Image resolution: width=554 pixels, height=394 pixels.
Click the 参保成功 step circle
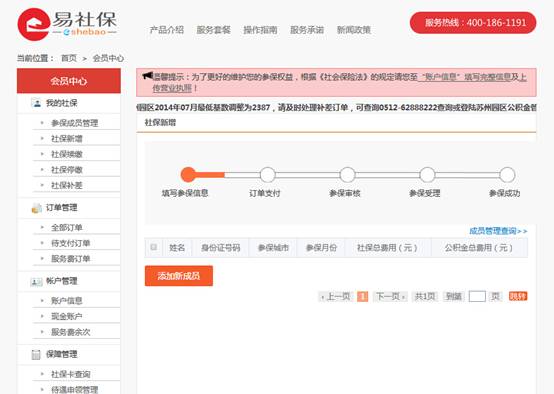(507, 175)
